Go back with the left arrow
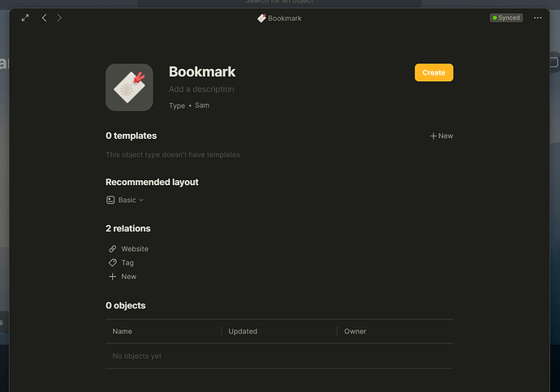The image size is (560, 392). pyautogui.click(x=45, y=18)
